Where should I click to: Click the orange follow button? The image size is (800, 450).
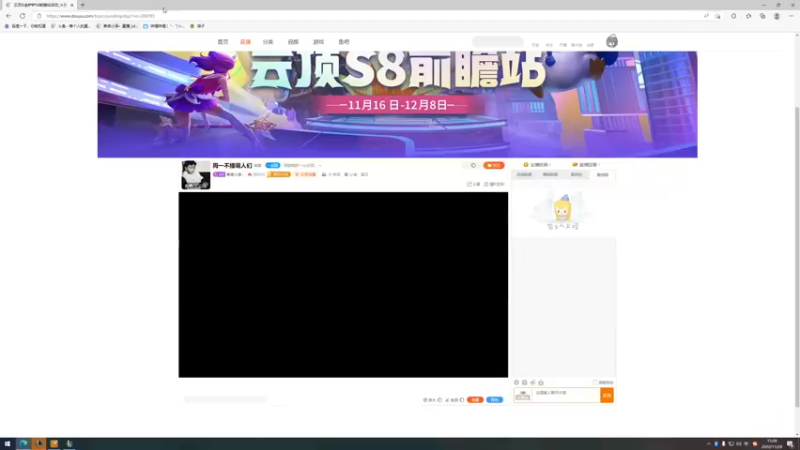click(494, 165)
